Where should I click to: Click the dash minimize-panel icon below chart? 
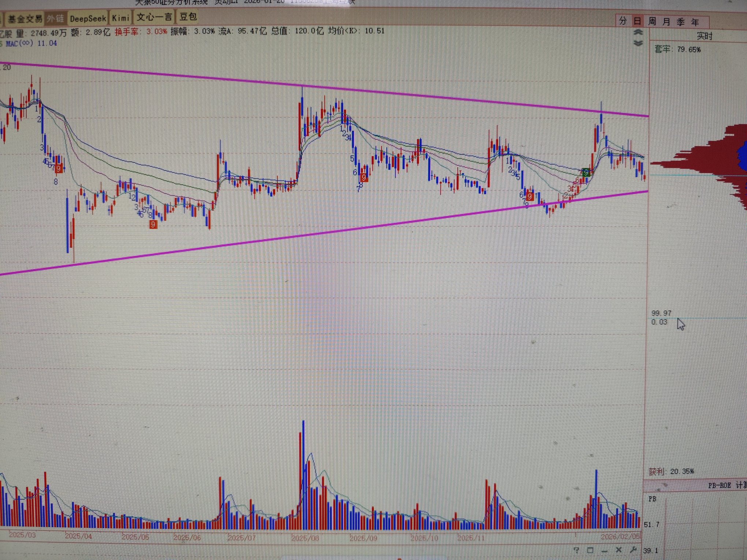(604, 550)
